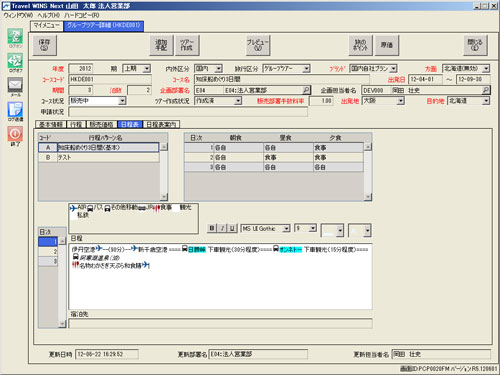Open the 方面 dropdown showing 北海道
This screenshot has height=375, width=500.
coord(486,69)
